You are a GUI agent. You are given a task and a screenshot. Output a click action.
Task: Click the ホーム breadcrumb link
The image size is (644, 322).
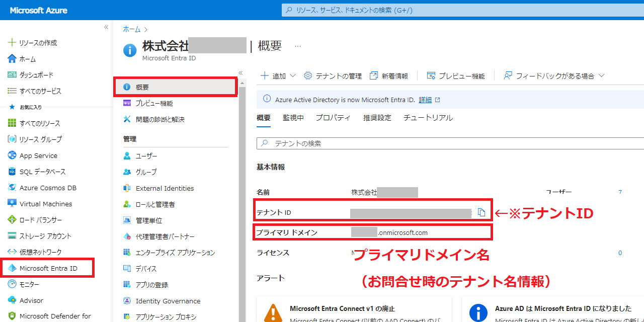point(131,30)
